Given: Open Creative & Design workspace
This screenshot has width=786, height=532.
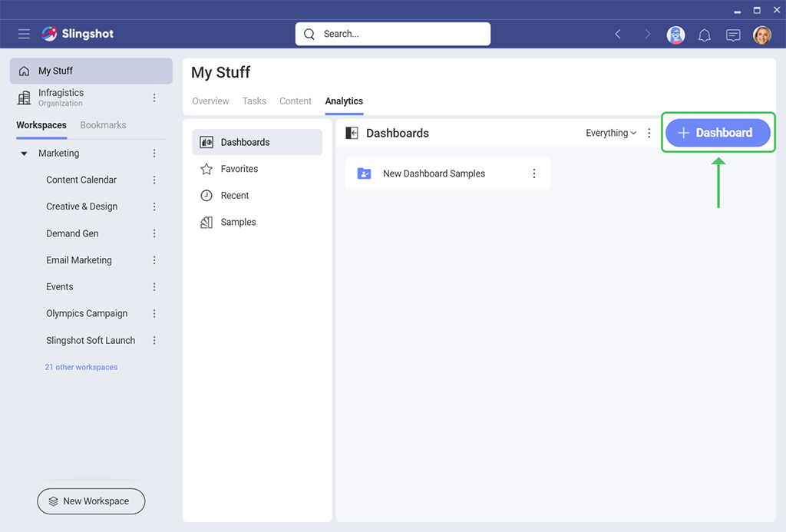Looking at the screenshot, I should pos(81,207).
